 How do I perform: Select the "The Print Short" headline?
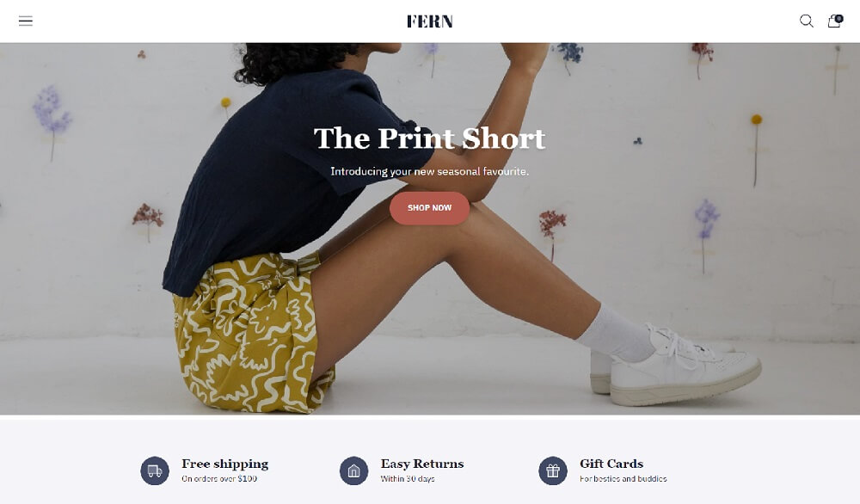429,138
